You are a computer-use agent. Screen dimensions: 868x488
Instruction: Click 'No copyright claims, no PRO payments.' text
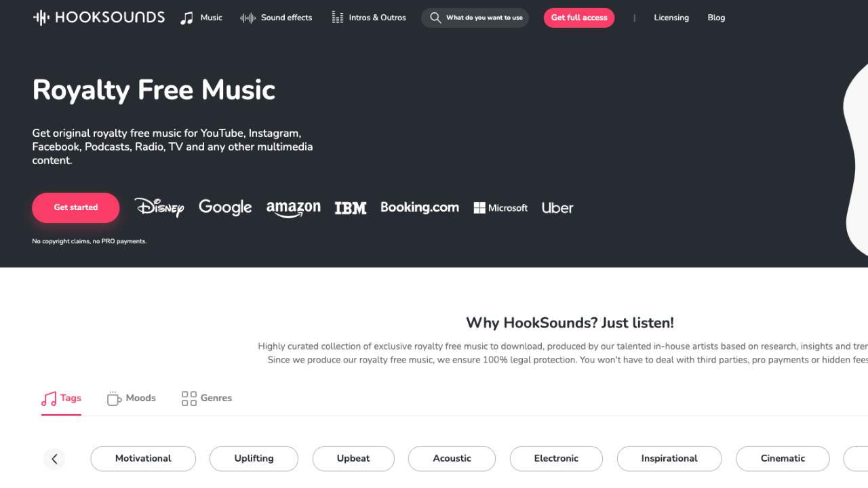point(90,241)
